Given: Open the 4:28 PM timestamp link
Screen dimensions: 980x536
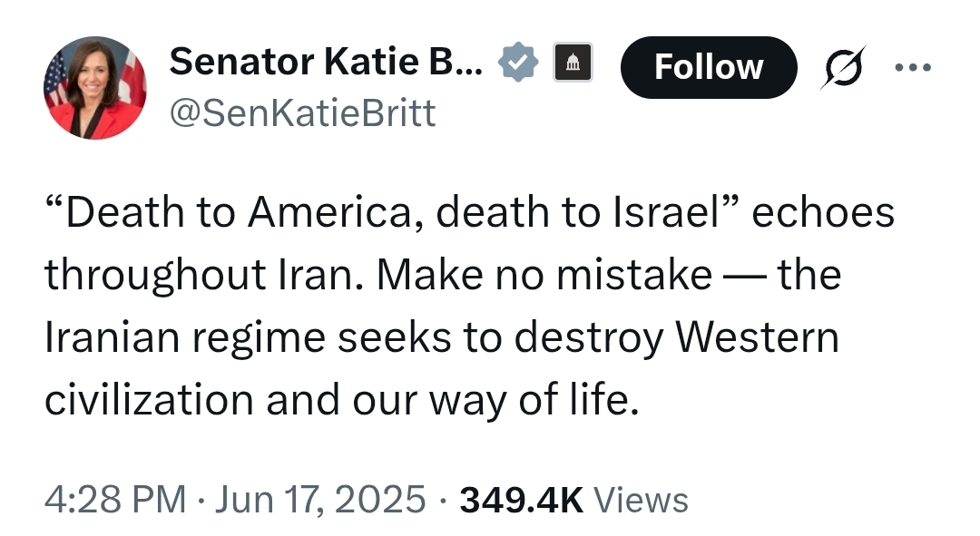Looking at the screenshot, I should (115, 500).
